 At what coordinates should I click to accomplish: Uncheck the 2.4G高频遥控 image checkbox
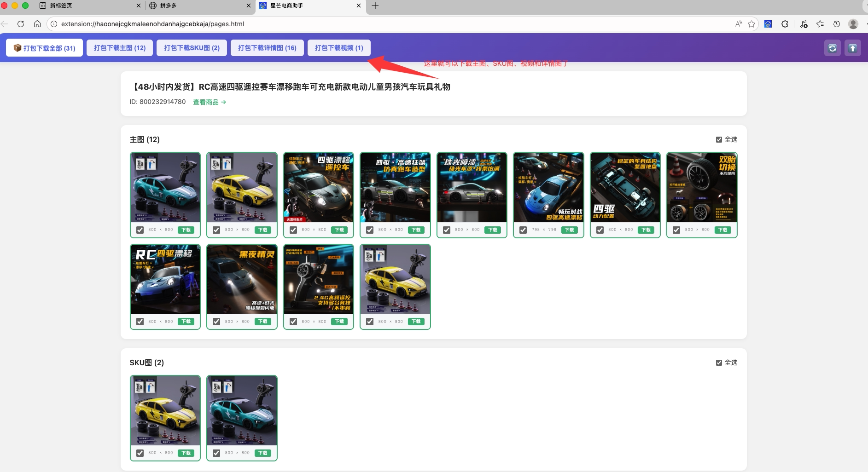[293, 322]
